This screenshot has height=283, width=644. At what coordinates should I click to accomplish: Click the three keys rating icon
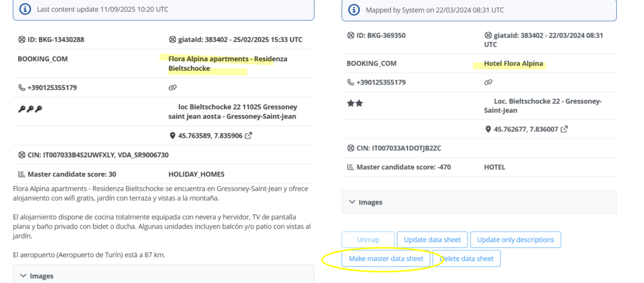pos(30,109)
